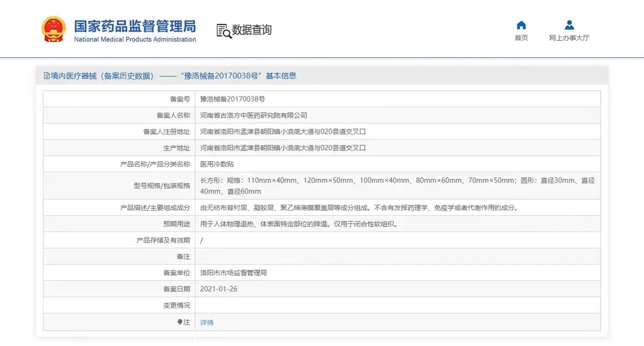Click the national emblem logo
644x346 pixels.
click(x=53, y=30)
